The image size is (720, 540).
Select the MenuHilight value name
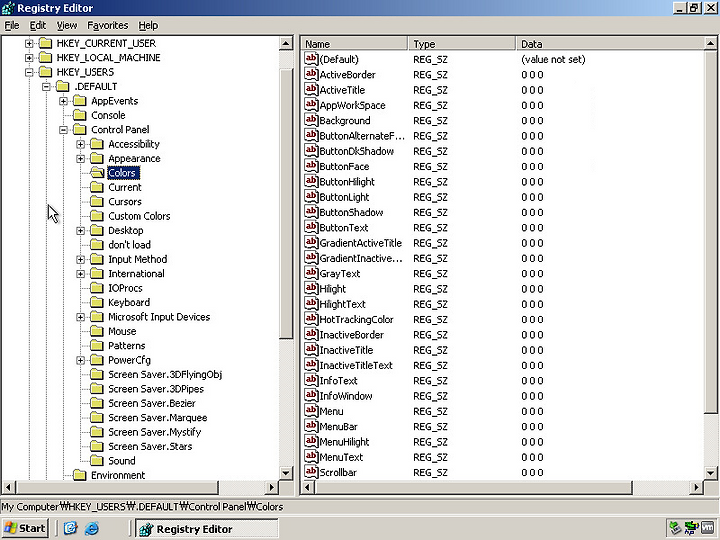pos(344,442)
